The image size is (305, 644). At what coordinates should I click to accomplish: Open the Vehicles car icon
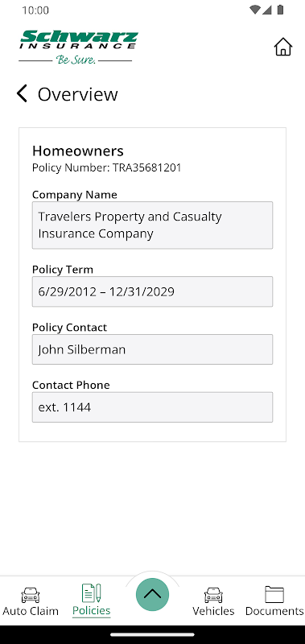213,595
